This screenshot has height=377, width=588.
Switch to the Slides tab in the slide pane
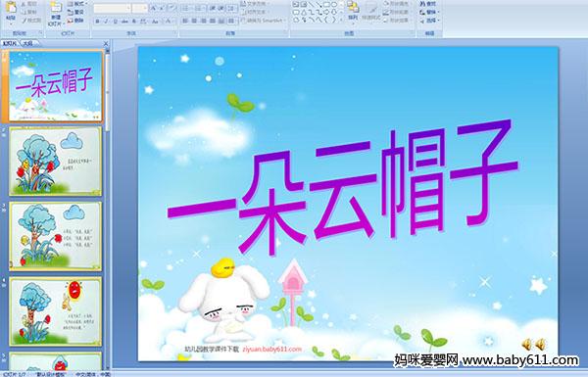click(10, 43)
